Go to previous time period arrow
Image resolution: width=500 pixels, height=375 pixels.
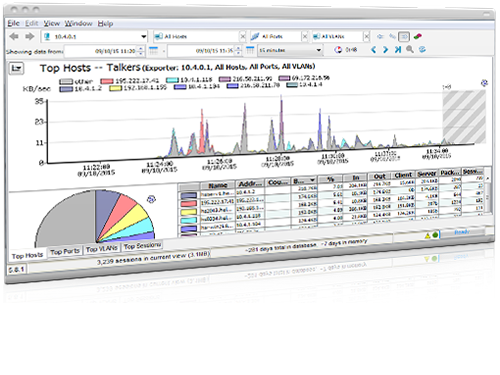[373, 50]
